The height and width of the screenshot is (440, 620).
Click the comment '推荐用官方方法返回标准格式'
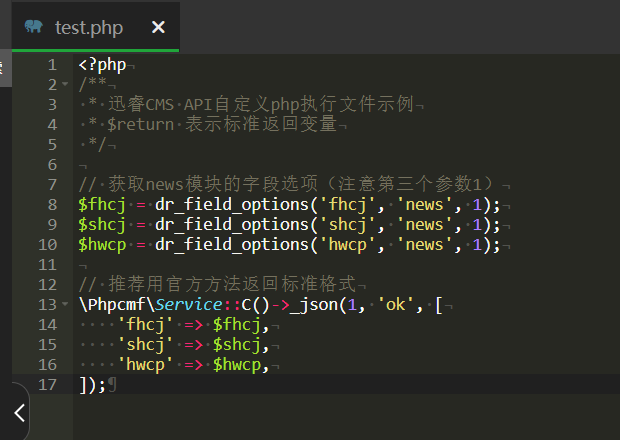pos(232,284)
